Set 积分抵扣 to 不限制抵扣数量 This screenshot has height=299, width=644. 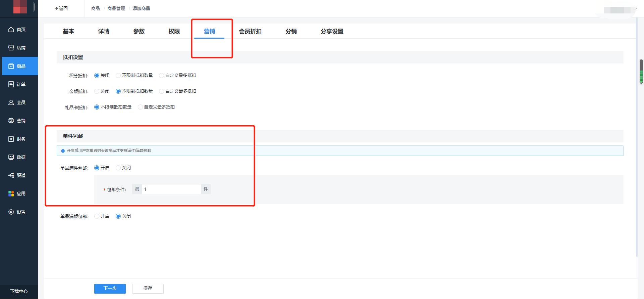pyautogui.click(x=118, y=76)
